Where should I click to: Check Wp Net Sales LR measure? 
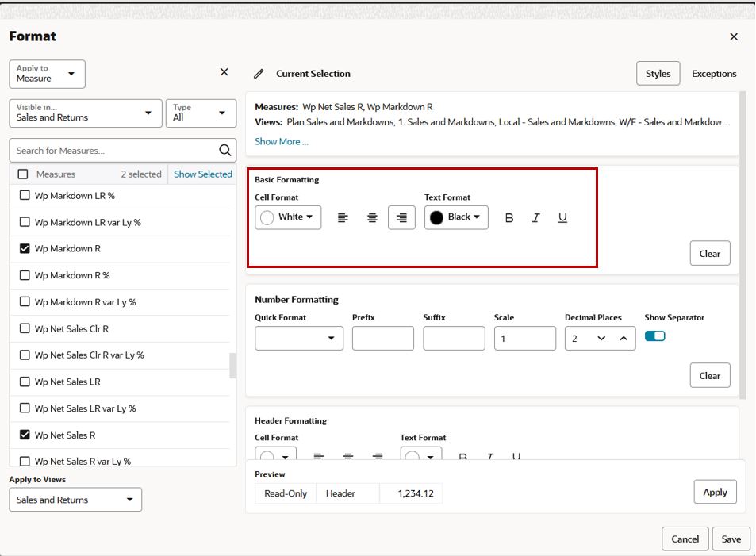[24, 382]
